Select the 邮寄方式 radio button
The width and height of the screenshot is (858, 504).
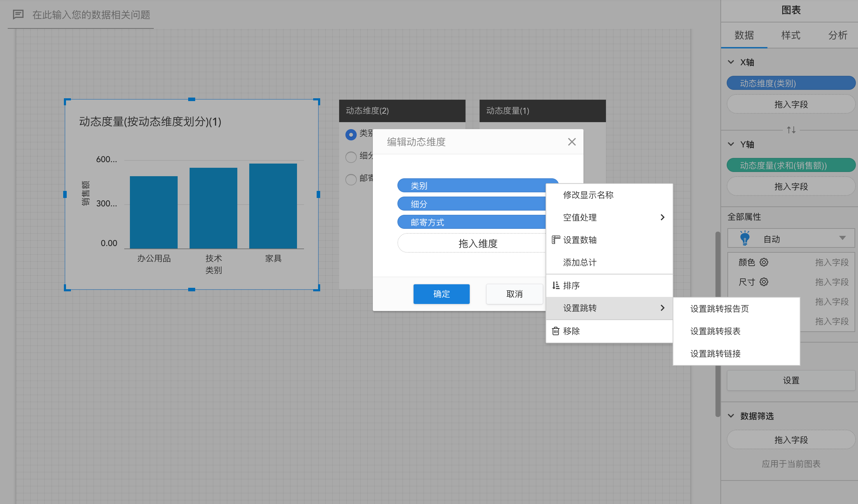click(x=351, y=179)
